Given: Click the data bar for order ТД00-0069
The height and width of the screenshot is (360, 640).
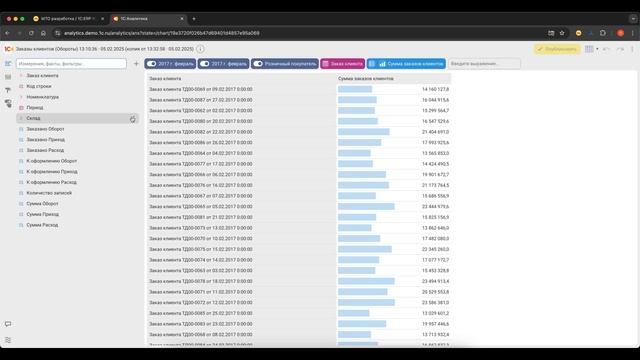Looking at the screenshot, I should pyautogui.click(x=355, y=89).
